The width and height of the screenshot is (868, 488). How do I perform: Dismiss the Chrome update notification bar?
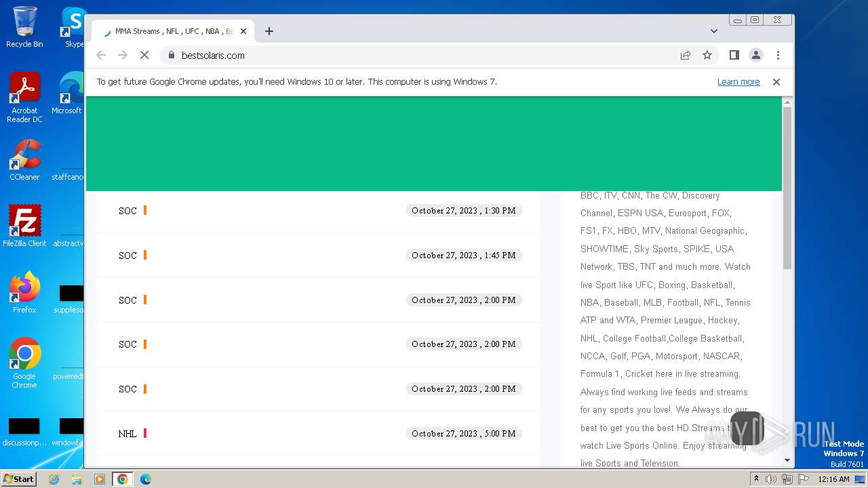click(x=776, y=82)
